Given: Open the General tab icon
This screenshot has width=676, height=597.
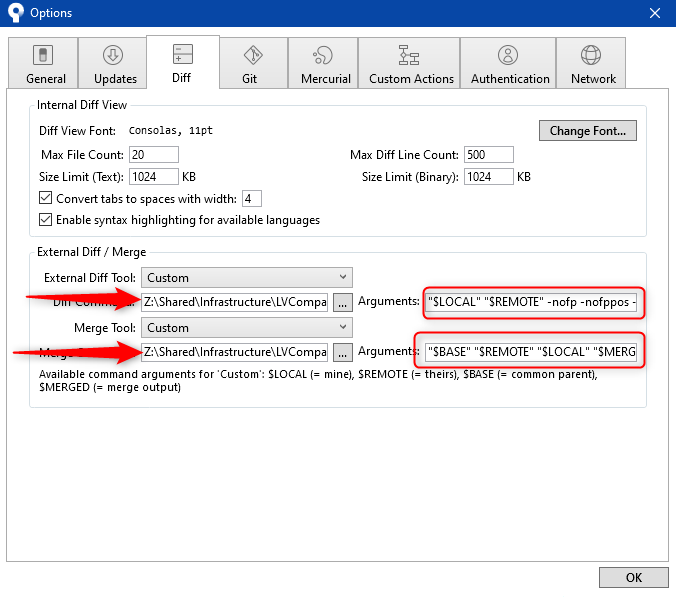Looking at the screenshot, I should pyautogui.click(x=45, y=56).
